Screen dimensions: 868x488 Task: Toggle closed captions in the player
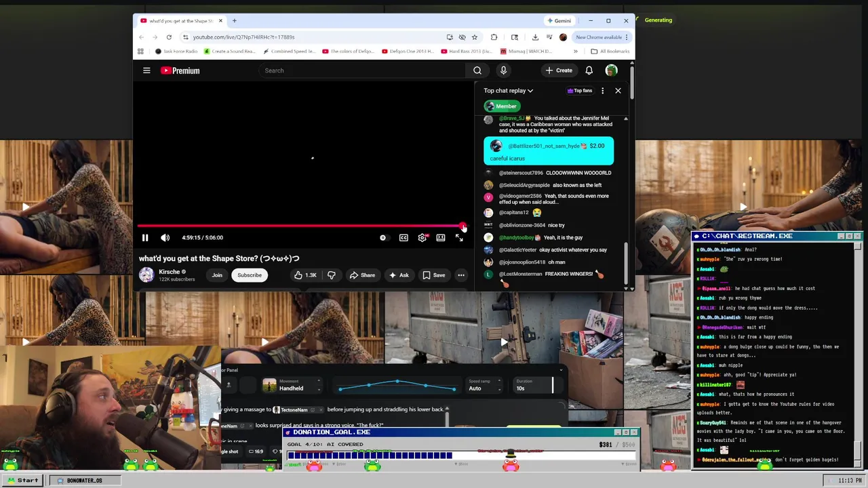coord(403,238)
